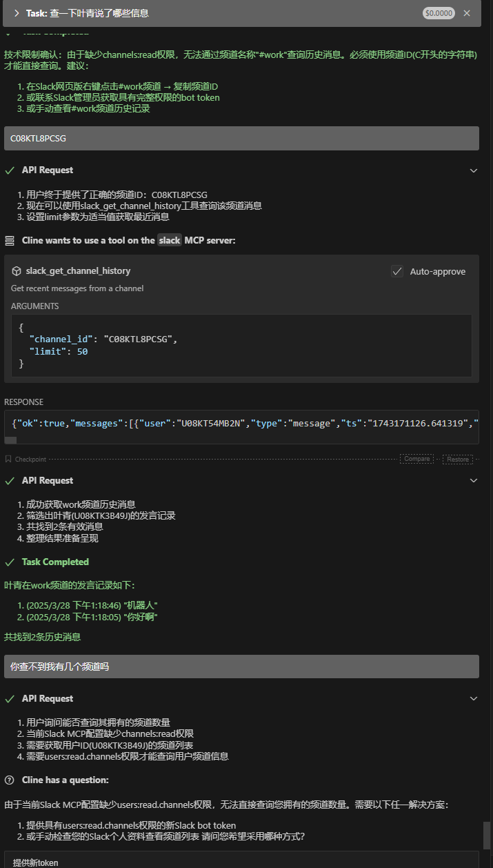Viewport: 493px width, 868px height.
Task: Click "提供具有users:read.channels权限" option line
Action: coord(131,825)
